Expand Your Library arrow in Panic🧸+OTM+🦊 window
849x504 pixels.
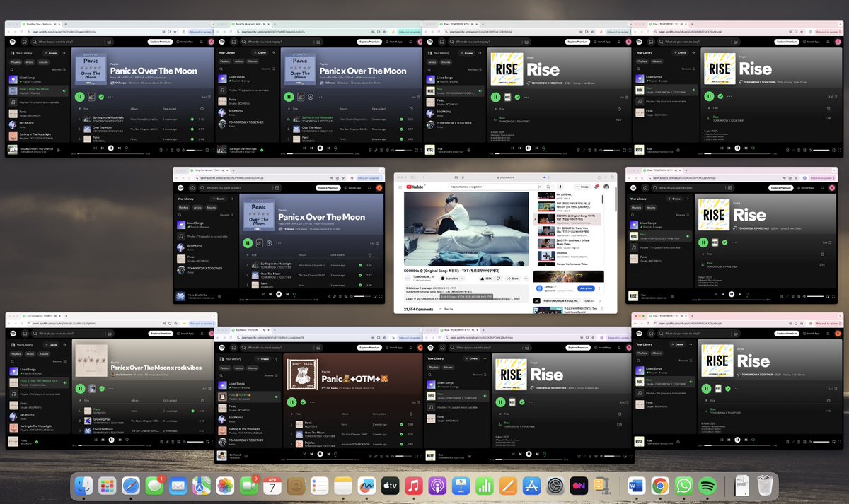[x=276, y=359]
